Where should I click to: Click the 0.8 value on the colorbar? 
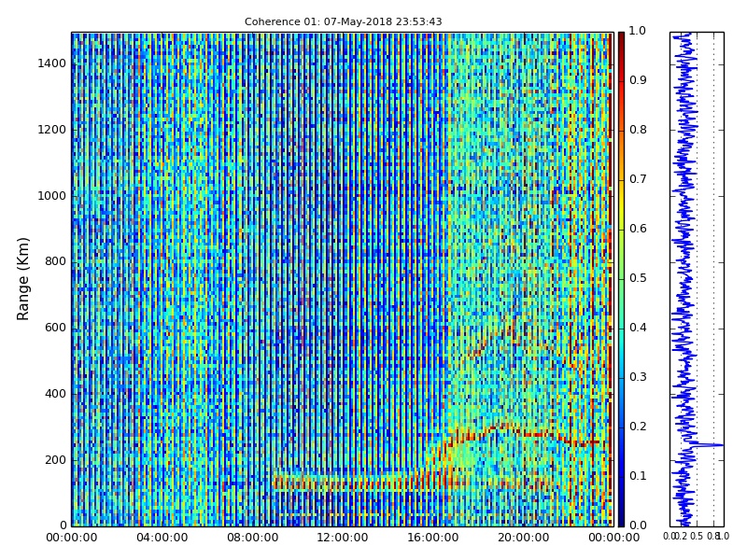tap(638, 130)
